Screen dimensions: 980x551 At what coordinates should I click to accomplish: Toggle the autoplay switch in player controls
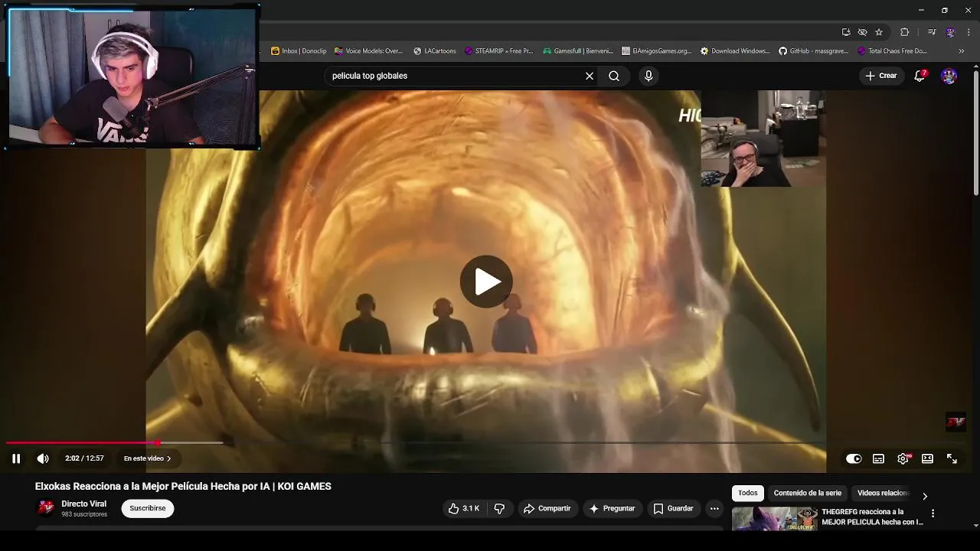pos(854,458)
